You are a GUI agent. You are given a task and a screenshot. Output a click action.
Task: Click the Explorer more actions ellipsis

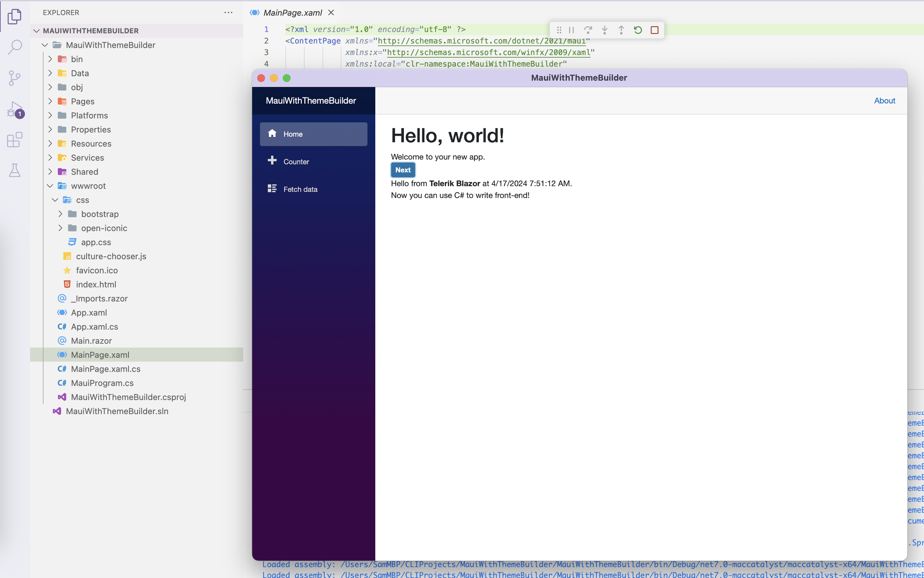point(228,12)
